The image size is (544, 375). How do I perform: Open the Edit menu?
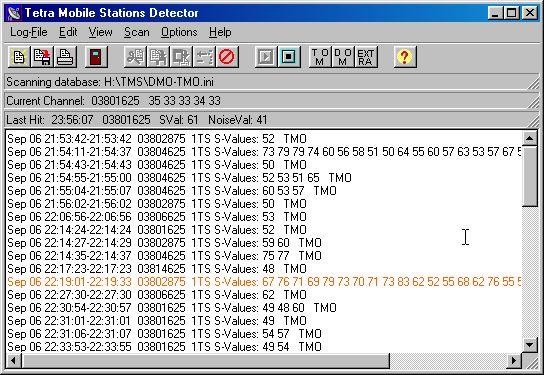point(68,32)
